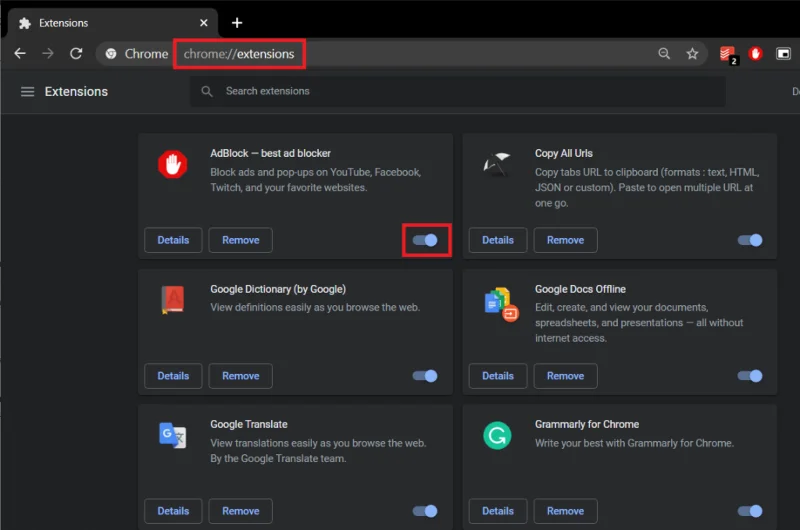Image resolution: width=800 pixels, height=530 pixels.
Task: Remove Grammarly for Chrome extension
Action: [565, 511]
